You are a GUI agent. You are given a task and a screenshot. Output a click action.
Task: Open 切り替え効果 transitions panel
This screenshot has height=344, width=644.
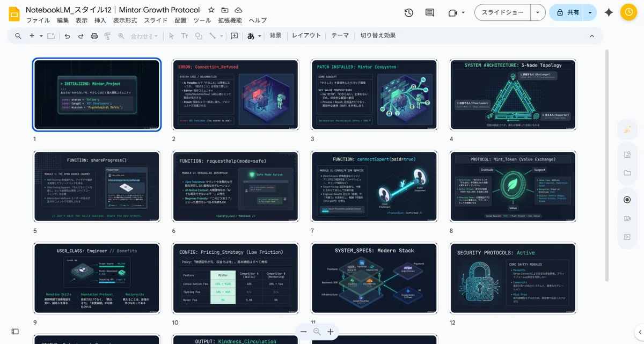(378, 35)
